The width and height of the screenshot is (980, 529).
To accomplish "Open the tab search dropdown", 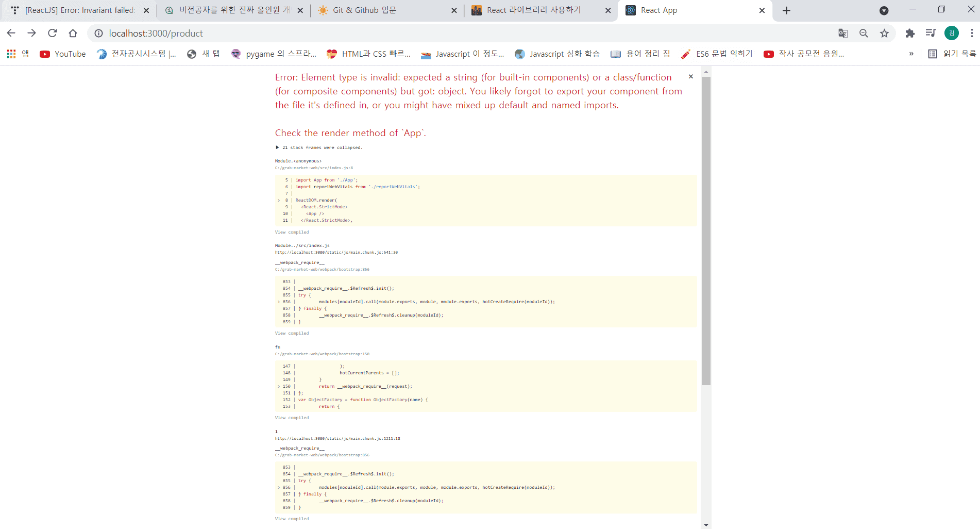I will point(884,10).
